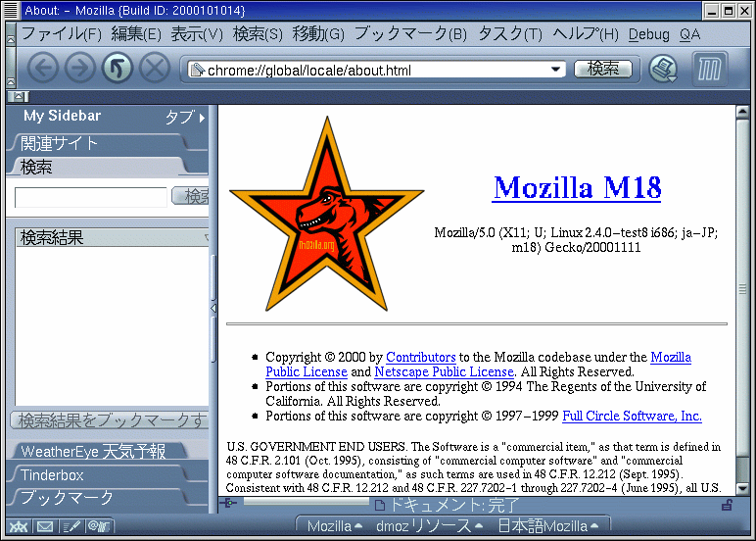756x541 pixels.
Task: Click the page icon in the URL bar
Action: (197, 70)
